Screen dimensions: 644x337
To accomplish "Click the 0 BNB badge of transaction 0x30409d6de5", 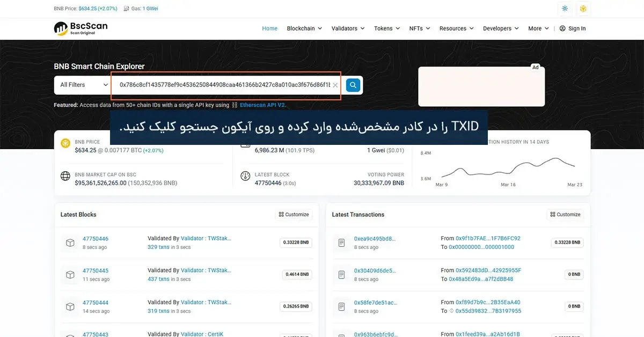I will tap(573, 274).
